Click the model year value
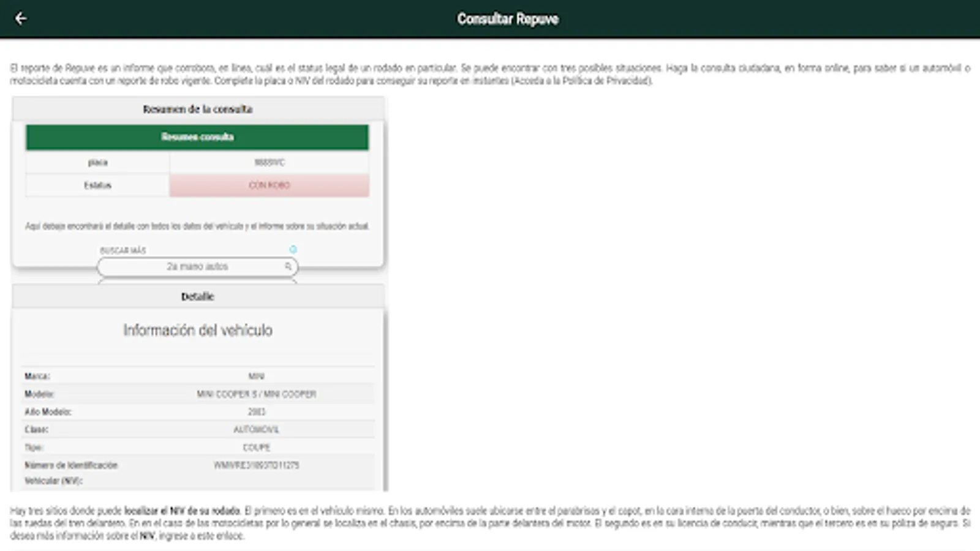 click(257, 411)
